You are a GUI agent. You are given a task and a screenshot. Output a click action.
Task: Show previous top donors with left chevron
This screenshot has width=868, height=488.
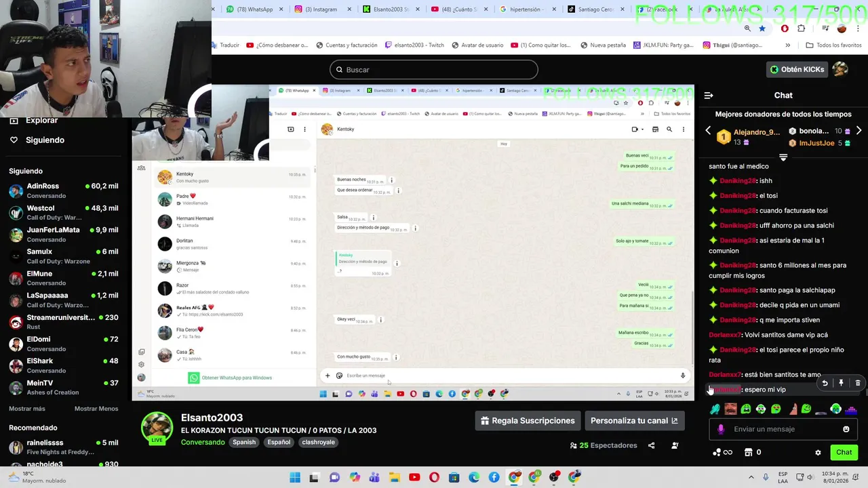coord(708,131)
